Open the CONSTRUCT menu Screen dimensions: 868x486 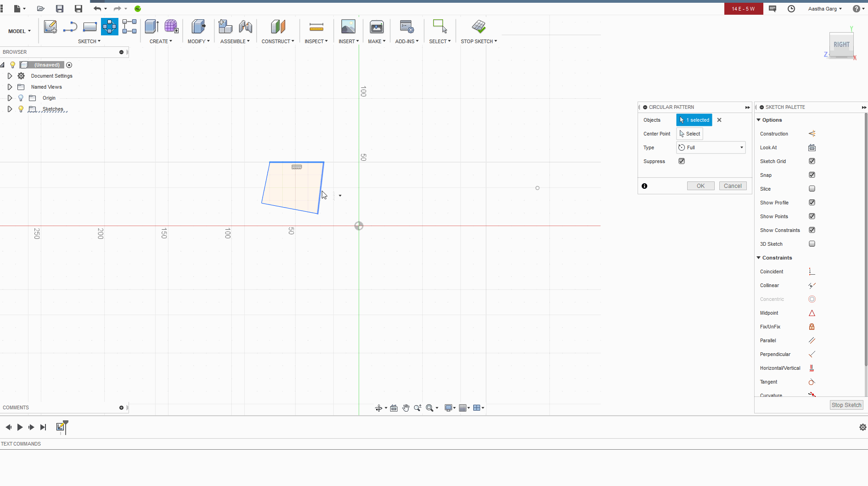(x=278, y=41)
